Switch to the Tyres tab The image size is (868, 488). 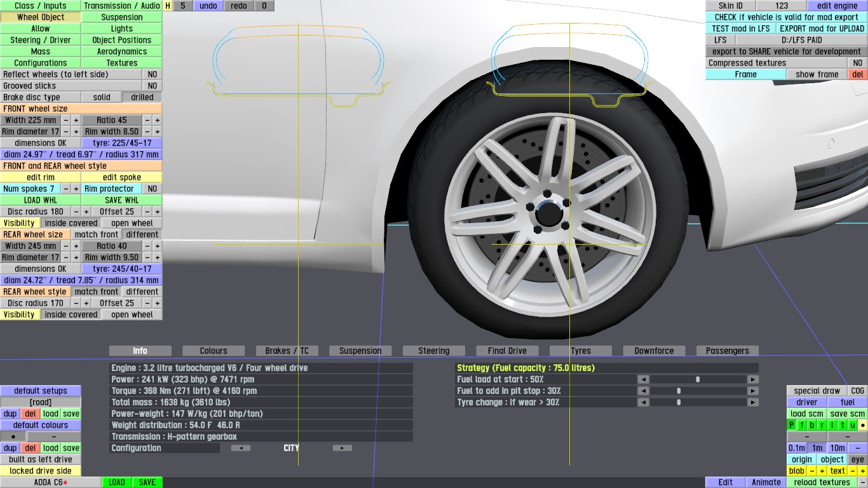pos(581,351)
